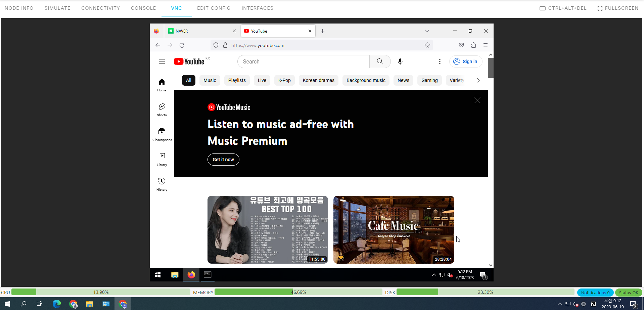Viewport: 644px width, 310px height.
Task: List all tabs dropdown arrow
Action: 427,31
